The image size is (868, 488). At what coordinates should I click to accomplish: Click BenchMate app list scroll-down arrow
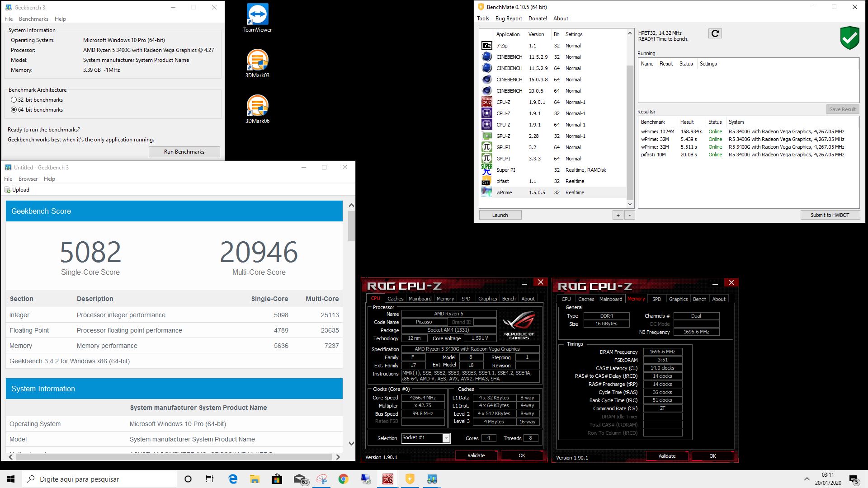[x=630, y=204]
